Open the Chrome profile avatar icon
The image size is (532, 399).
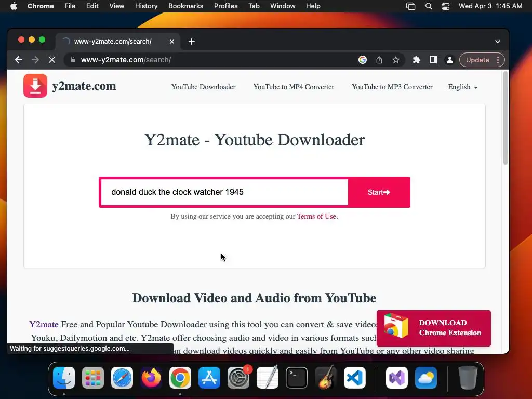point(449,60)
